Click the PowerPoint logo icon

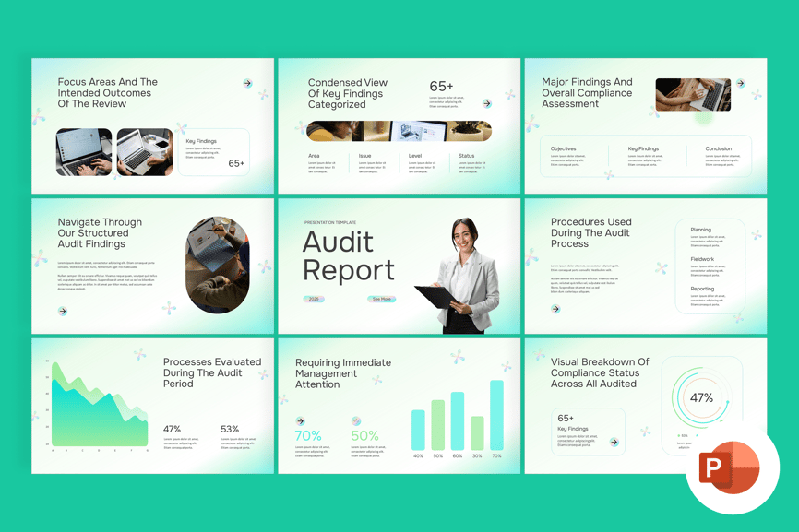click(732, 468)
